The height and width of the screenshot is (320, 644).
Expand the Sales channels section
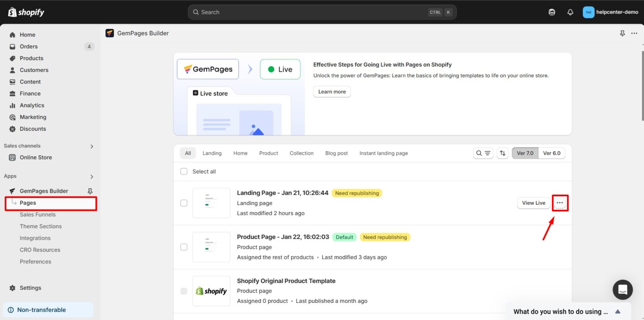pos(92,146)
